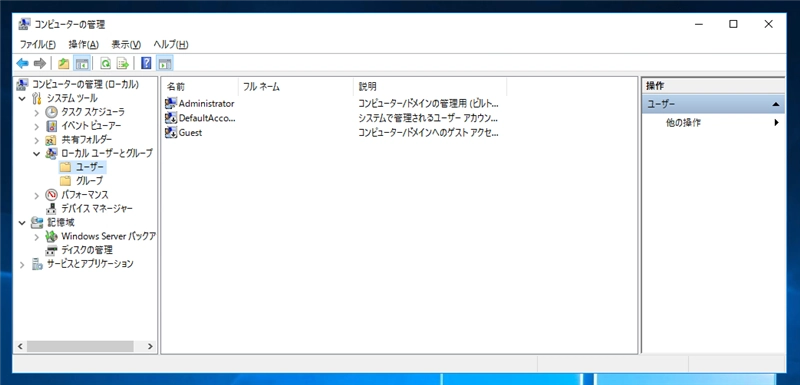Click the 他の操作 action link
Viewport: 800px width, 385px height.
point(683,123)
